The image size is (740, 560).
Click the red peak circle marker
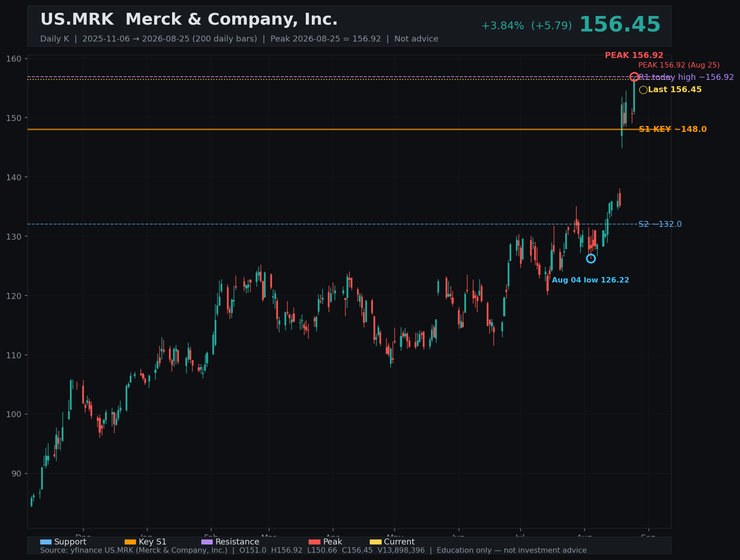tap(634, 77)
